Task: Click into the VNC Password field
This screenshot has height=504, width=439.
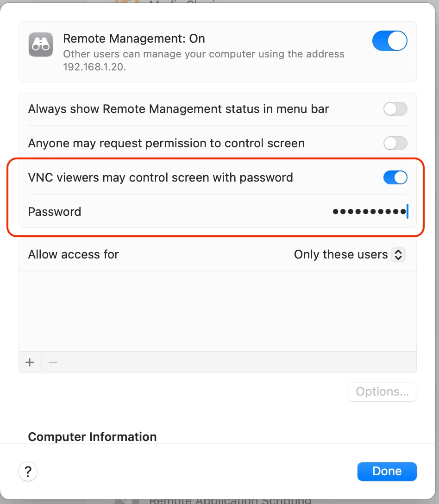Action: coord(370,212)
